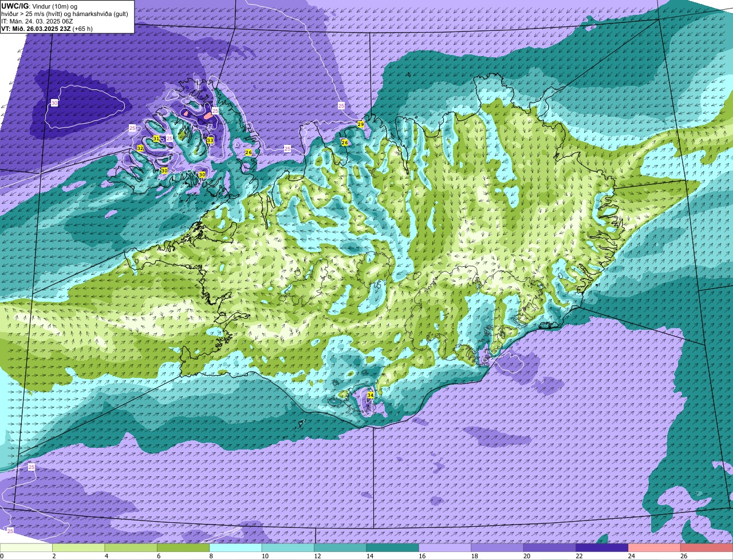Select the 2–4 m/s legend color swatch
Viewport: 733px width, 560px height.
click(79, 547)
